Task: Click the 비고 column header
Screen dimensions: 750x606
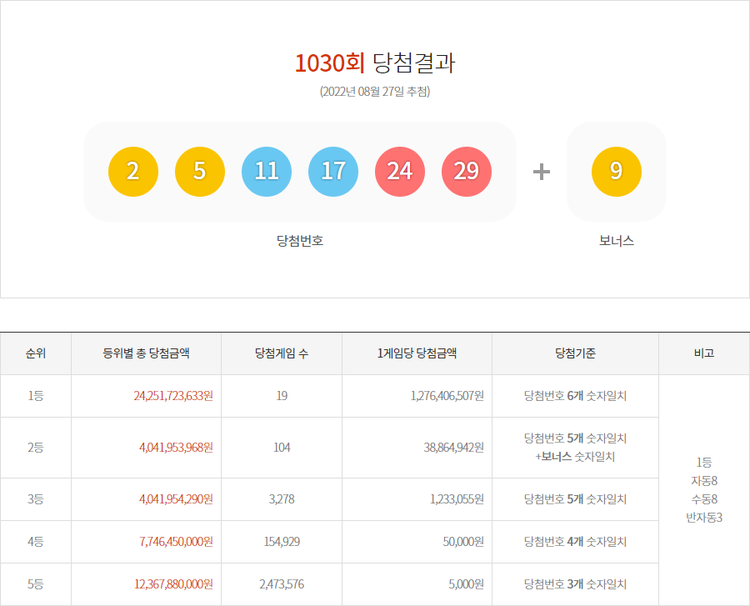Action: [704, 353]
